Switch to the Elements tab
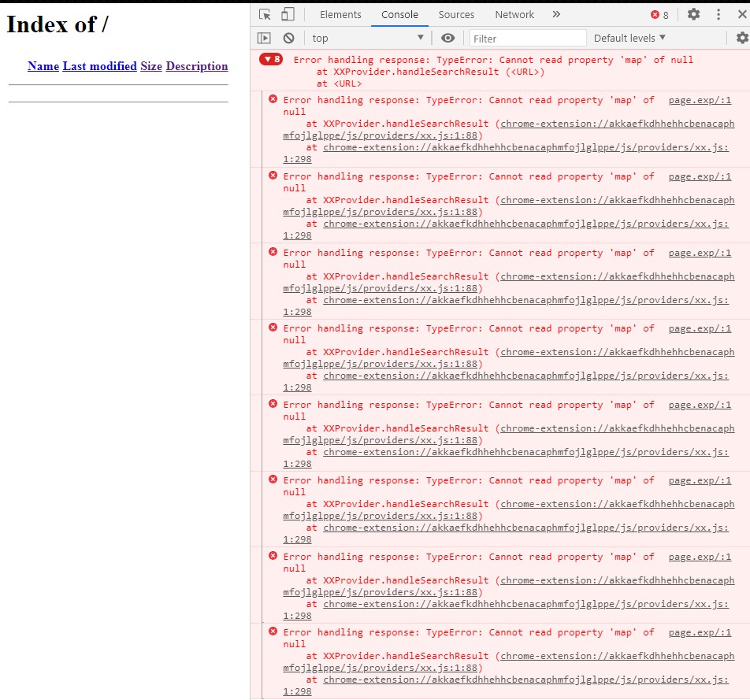Viewport: 750px width, 700px height. [x=340, y=14]
